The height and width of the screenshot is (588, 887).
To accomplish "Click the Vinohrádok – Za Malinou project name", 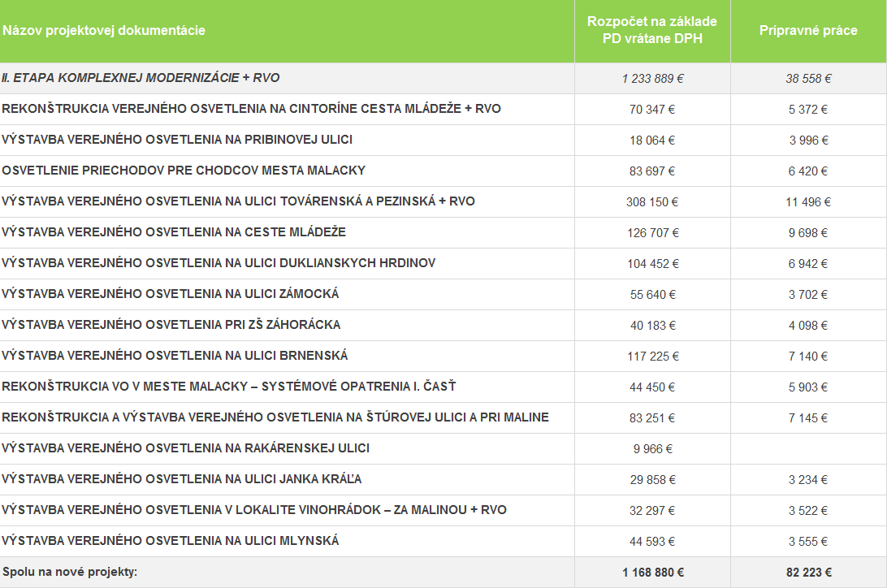I will (254, 510).
